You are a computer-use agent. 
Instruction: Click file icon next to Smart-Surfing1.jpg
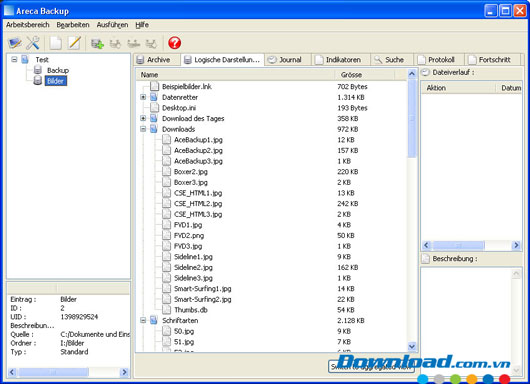click(166, 288)
